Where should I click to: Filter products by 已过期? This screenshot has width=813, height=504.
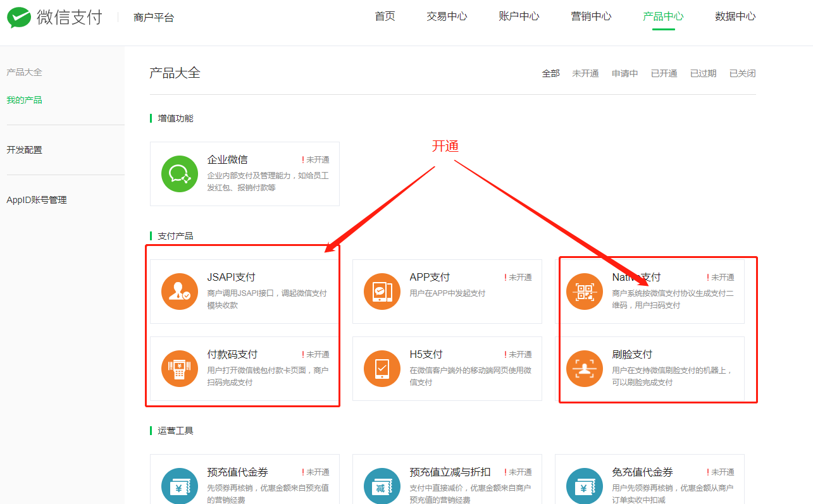click(x=704, y=73)
